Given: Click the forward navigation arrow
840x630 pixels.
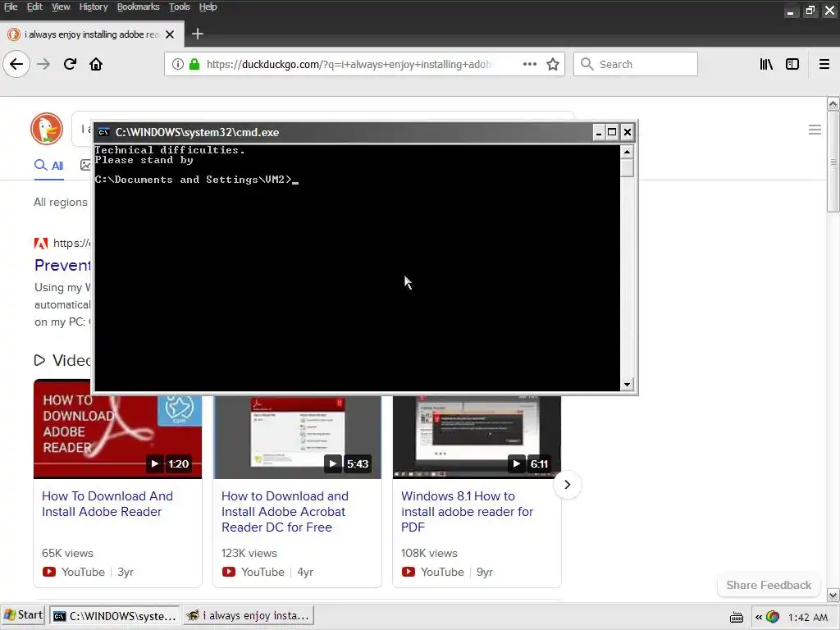Looking at the screenshot, I should pos(43,64).
